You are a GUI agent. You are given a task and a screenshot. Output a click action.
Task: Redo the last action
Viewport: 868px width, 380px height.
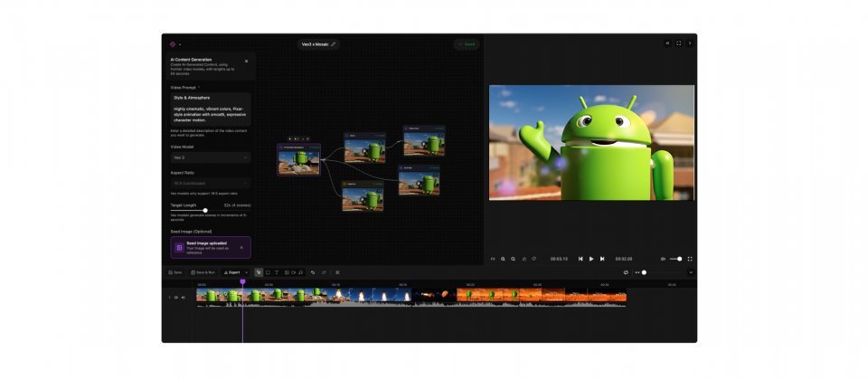[x=324, y=272]
